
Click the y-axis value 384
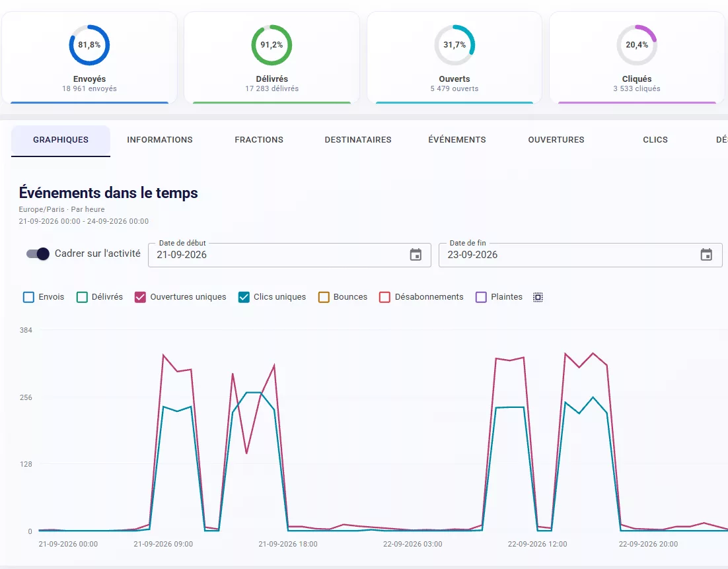click(x=26, y=330)
